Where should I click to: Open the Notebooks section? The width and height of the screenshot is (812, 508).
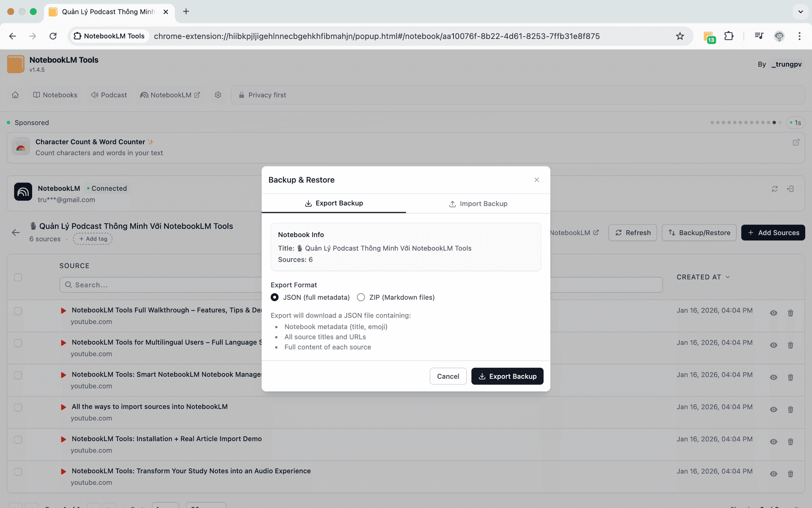(x=55, y=95)
